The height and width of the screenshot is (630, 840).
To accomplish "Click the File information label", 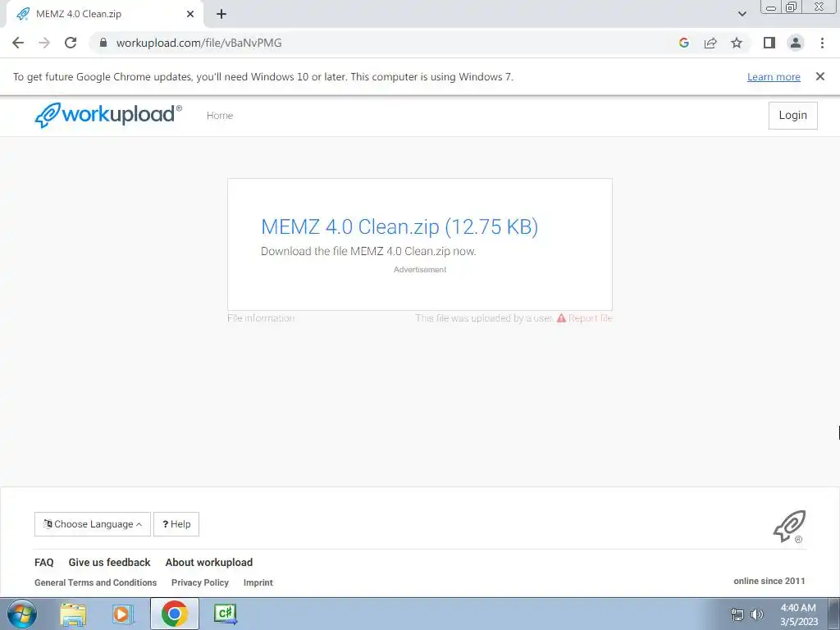I will click(x=261, y=318).
